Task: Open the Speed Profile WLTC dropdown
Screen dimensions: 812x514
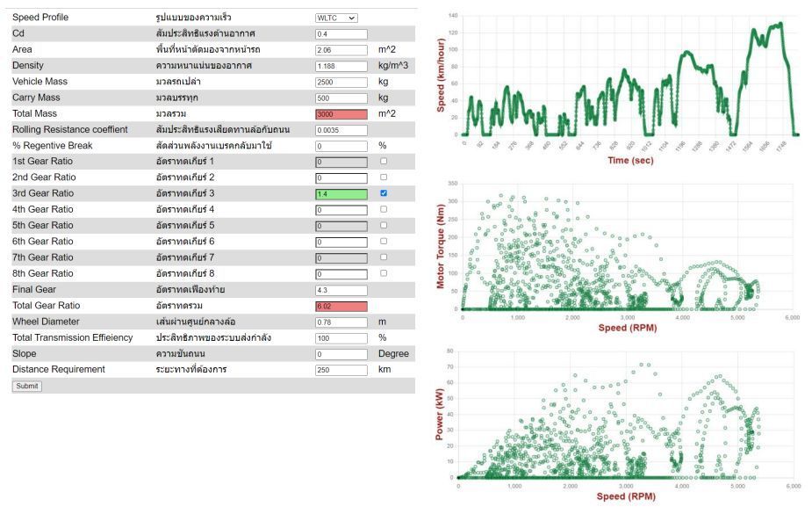Action: pos(336,18)
